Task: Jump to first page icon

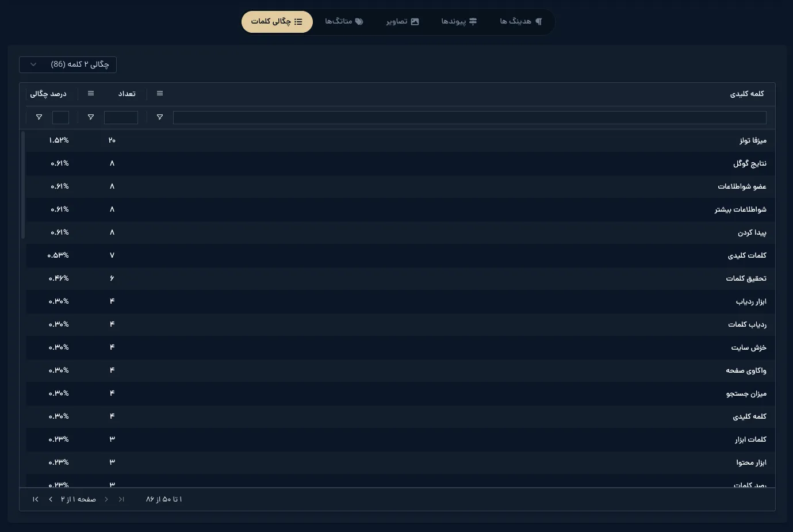Action: pyautogui.click(x=121, y=499)
